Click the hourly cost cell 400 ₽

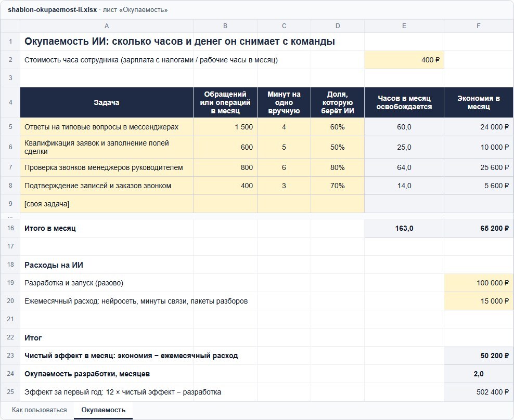404,60
